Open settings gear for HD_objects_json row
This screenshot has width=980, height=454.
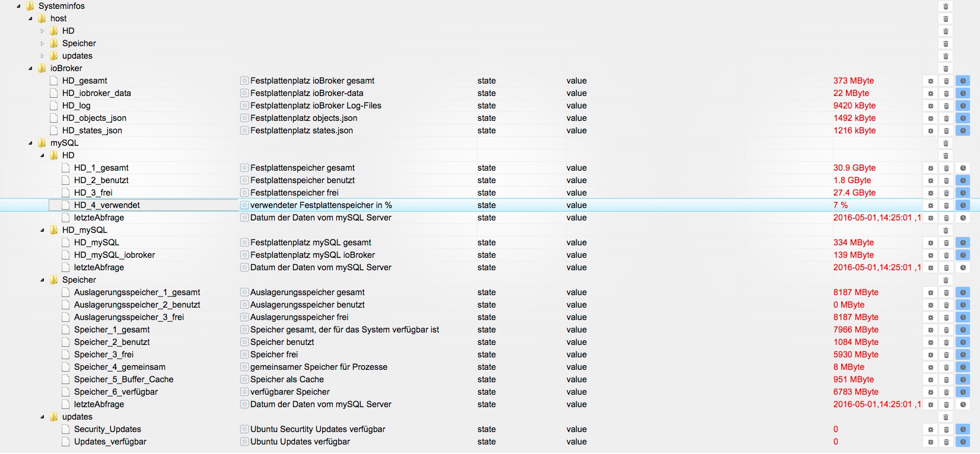931,119
